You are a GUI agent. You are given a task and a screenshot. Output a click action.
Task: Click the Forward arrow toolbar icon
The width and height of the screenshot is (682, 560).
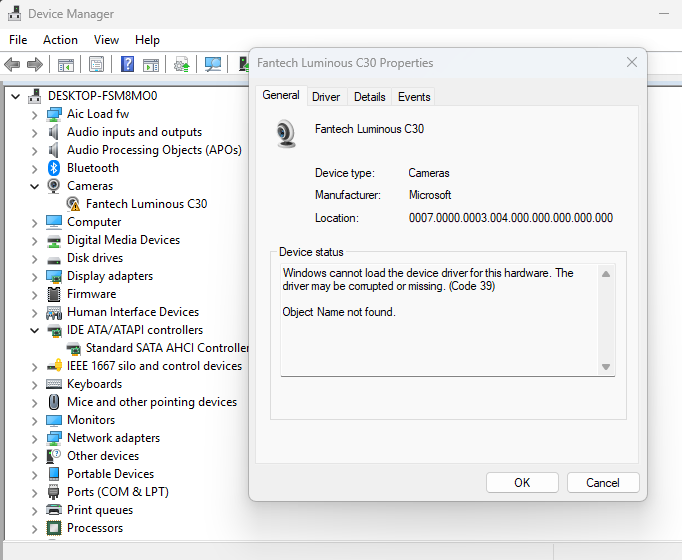click(35, 65)
